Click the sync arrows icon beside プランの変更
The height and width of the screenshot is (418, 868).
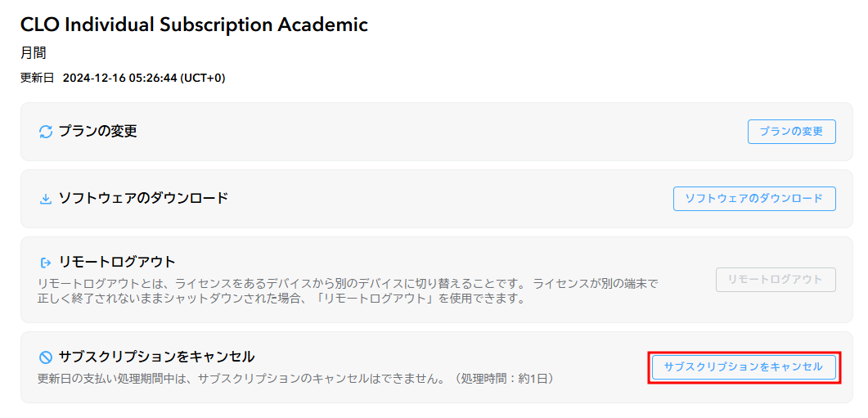pos(45,132)
